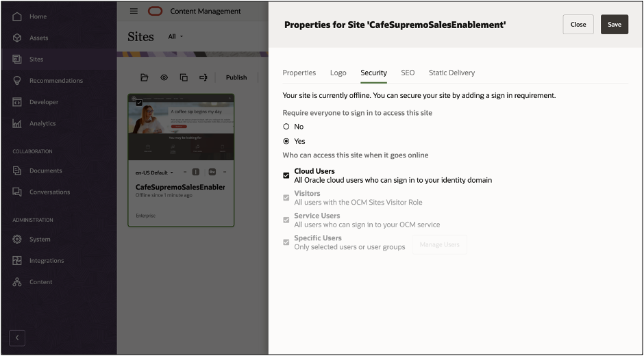Click the offline status icon on site card
644x356 pixels.
196,172
